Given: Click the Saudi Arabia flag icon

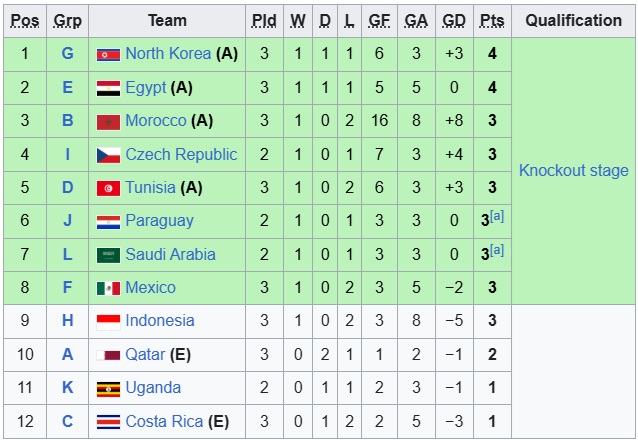Looking at the screenshot, I should coord(108,255).
